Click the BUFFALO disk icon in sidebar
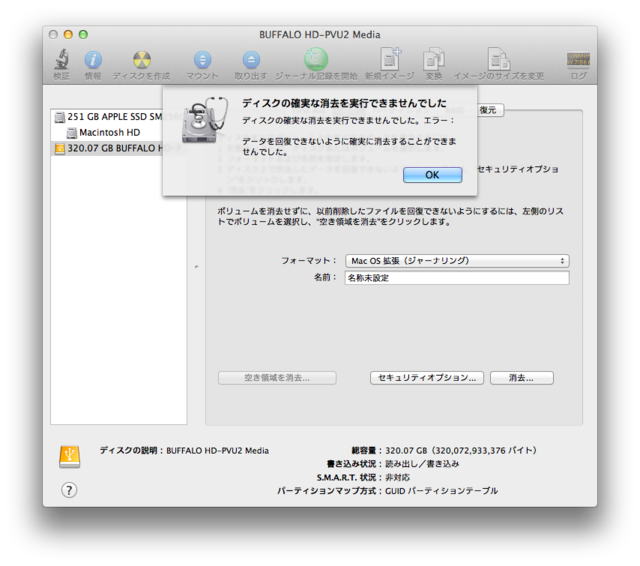Screen dimensions: 640x566 (x=60, y=149)
